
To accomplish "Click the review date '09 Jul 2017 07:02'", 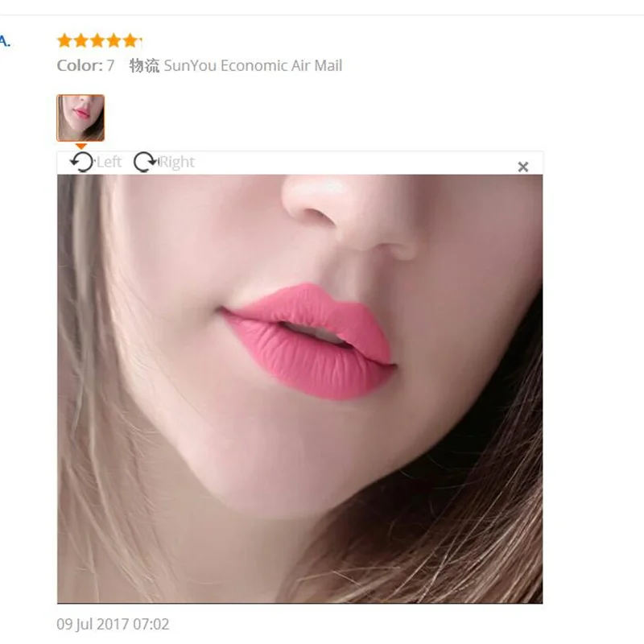I will [x=113, y=625].
